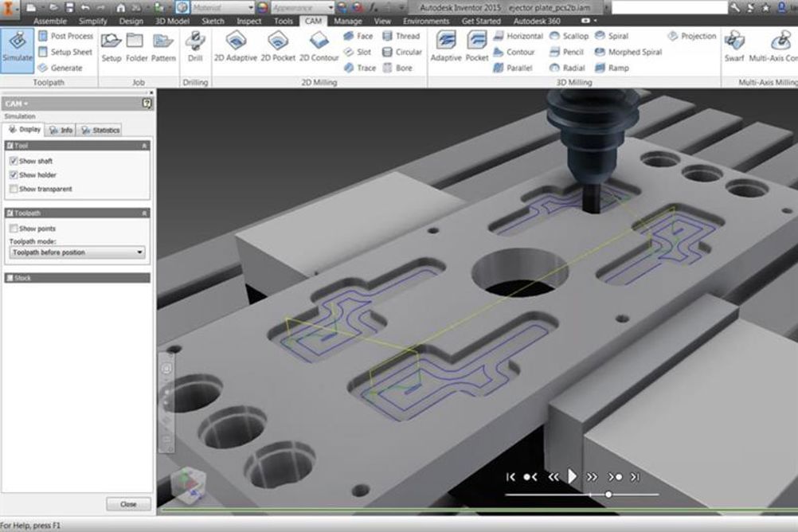Screen dimensions: 798x532
Task: Select the Bore milling tool
Action: [397, 68]
